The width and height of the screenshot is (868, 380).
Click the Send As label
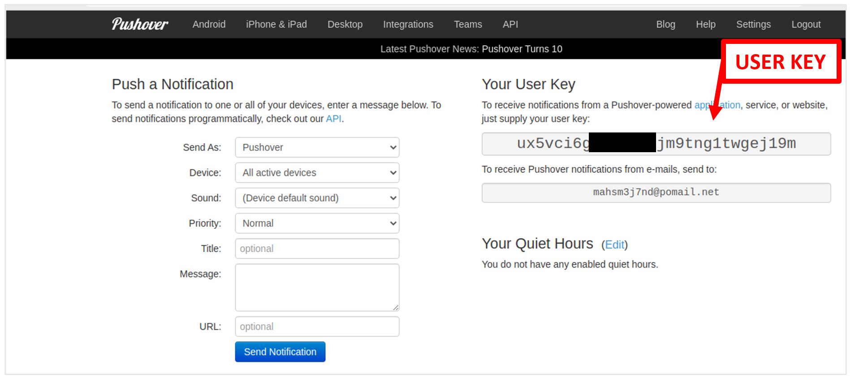click(202, 147)
